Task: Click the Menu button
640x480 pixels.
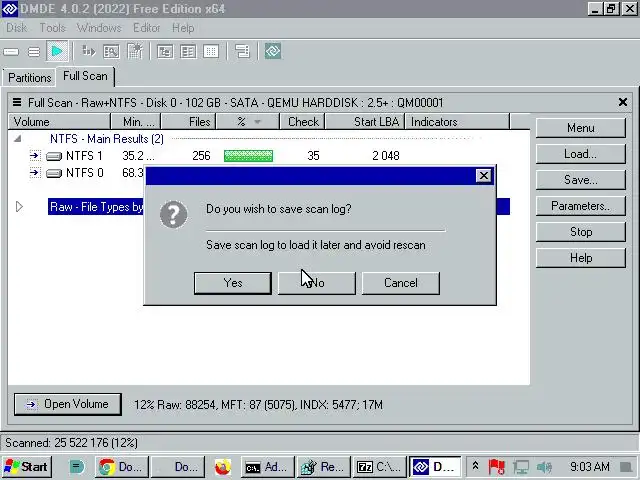Action: tap(580, 128)
